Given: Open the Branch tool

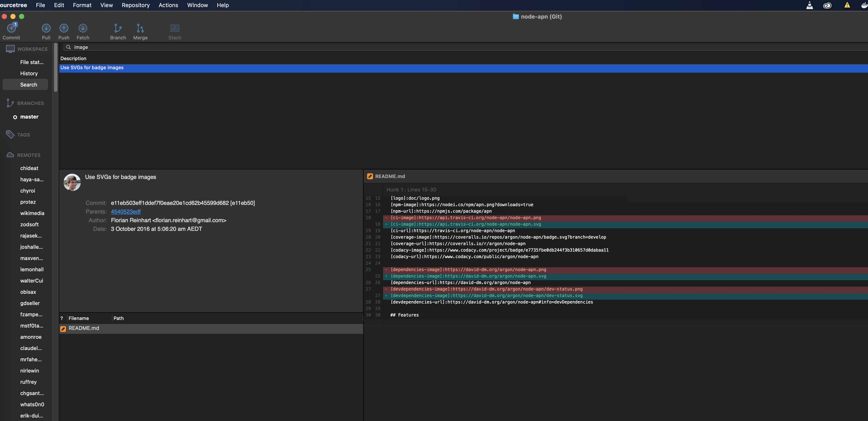Looking at the screenshot, I should point(118,29).
